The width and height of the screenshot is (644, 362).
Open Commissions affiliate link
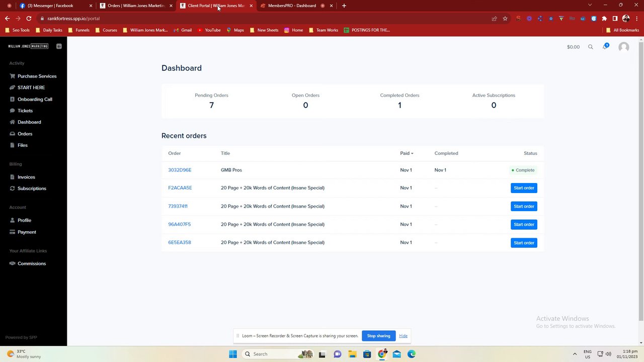point(31,263)
